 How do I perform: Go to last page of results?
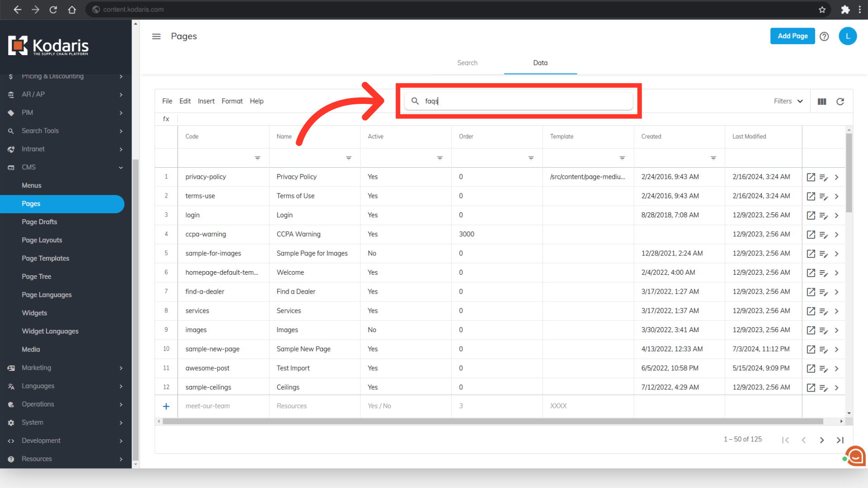pos(840,440)
